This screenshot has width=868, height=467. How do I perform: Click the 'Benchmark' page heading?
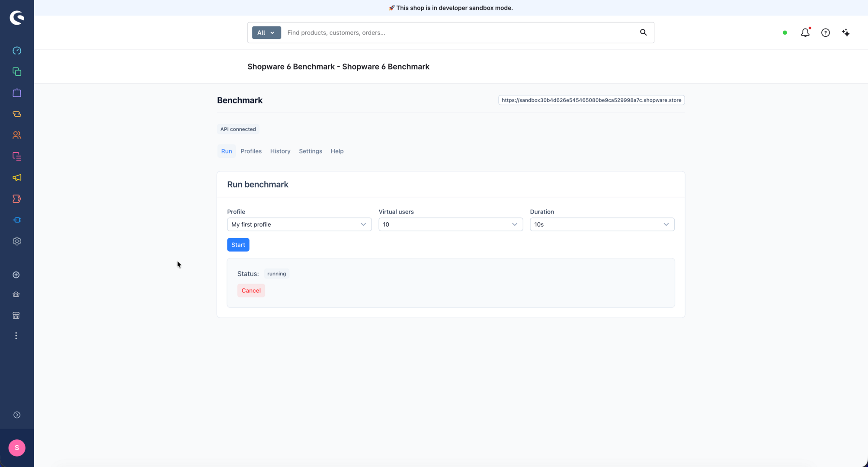point(240,100)
